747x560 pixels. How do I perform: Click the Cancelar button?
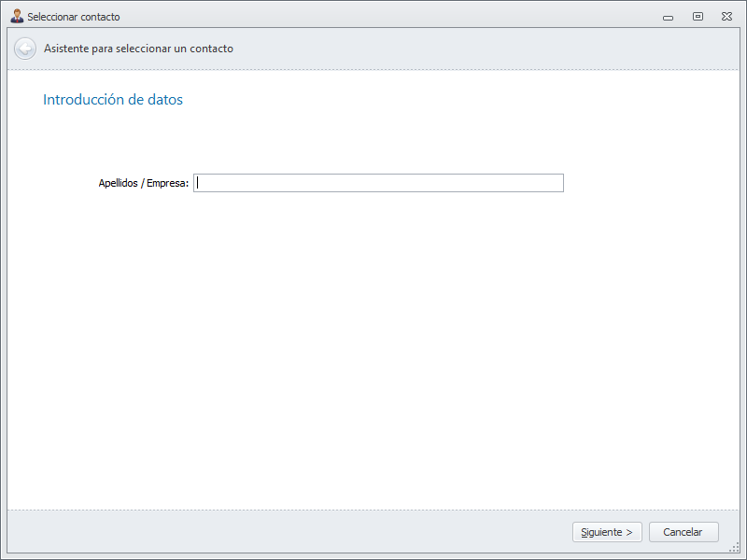click(x=684, y=532)
